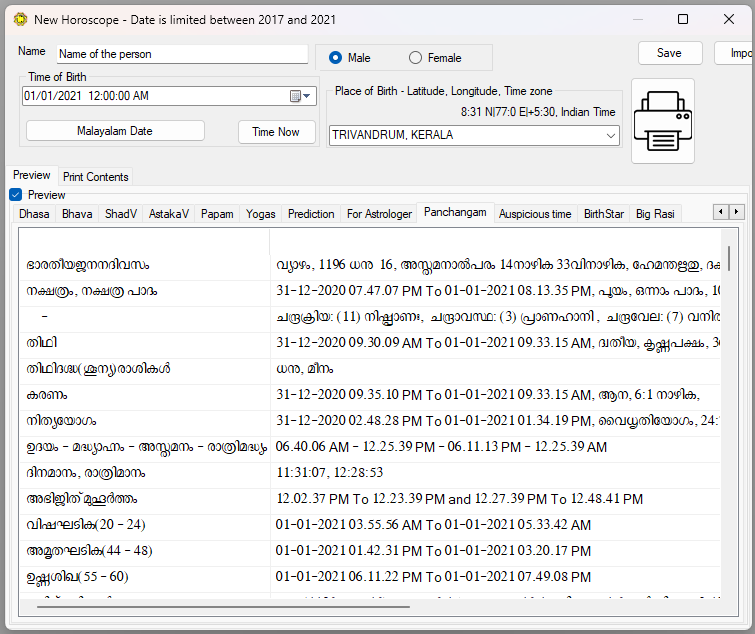Click the Save button
Image resolution: width=755 pixels, height=634 pixels.
(669, 53)
